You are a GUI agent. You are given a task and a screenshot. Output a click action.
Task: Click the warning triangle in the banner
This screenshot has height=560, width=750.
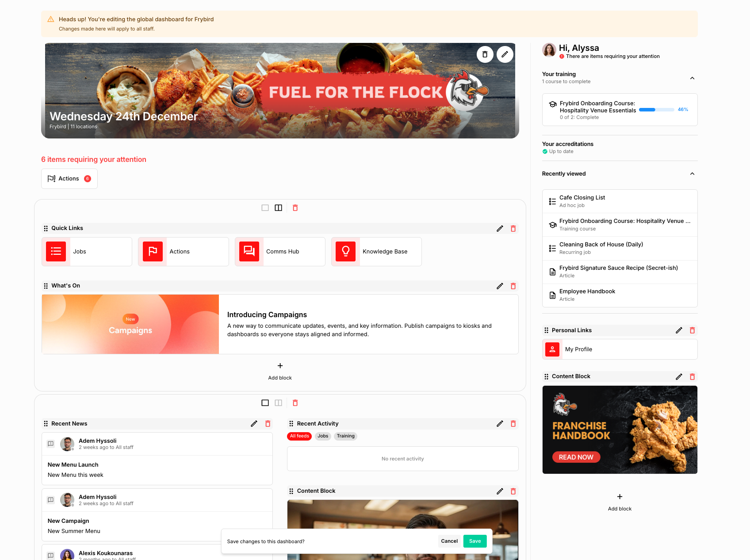tap(51, 19)
